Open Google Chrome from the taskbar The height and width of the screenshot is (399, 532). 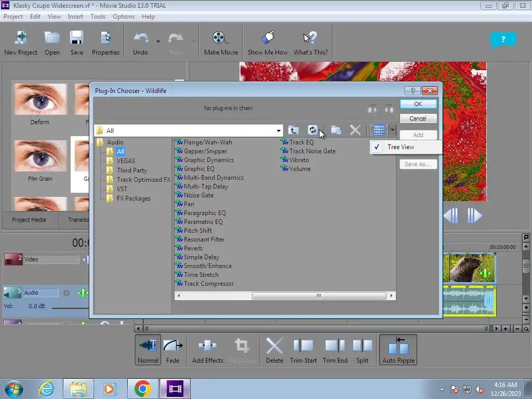[142, 389]
